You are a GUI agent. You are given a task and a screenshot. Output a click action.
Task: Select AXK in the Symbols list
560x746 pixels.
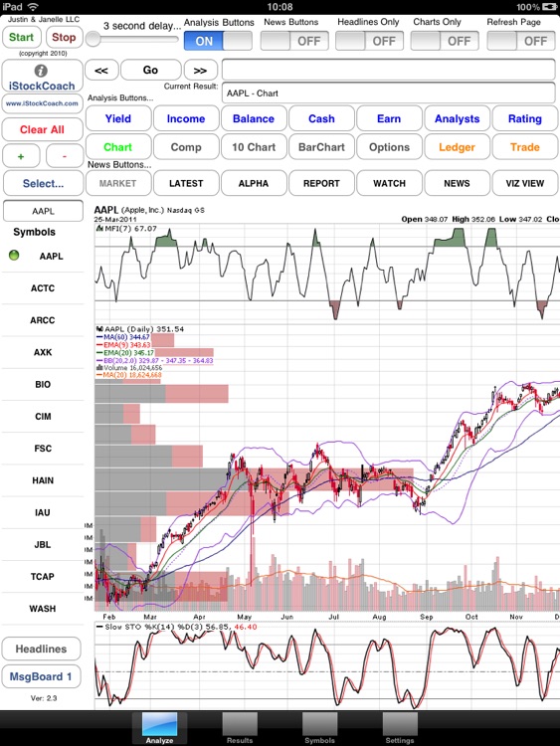pos(43,352)
